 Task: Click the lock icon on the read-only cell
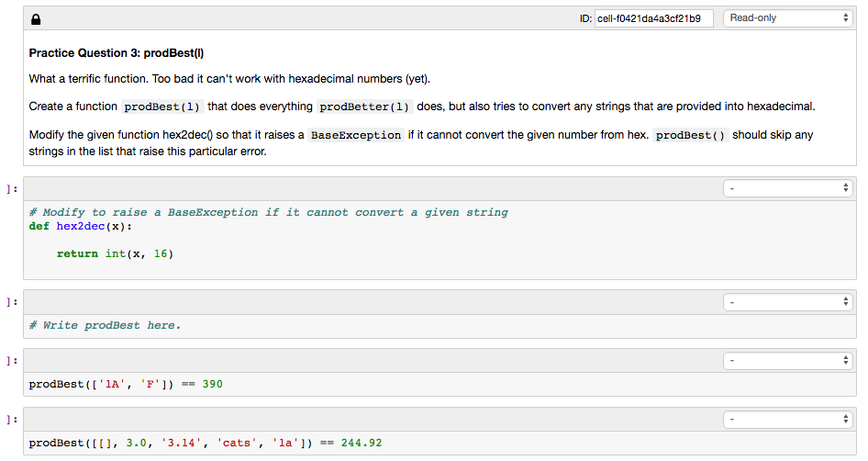(36, 19)
